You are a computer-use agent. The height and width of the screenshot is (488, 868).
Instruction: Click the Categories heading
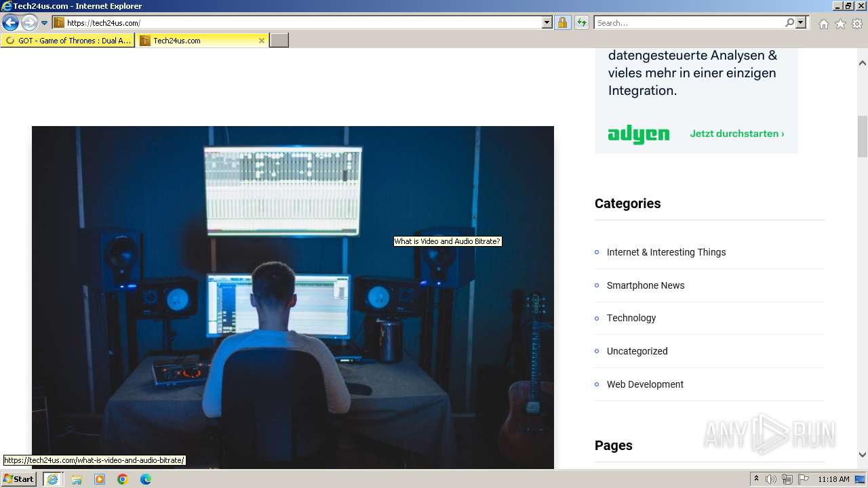point(627,203)
